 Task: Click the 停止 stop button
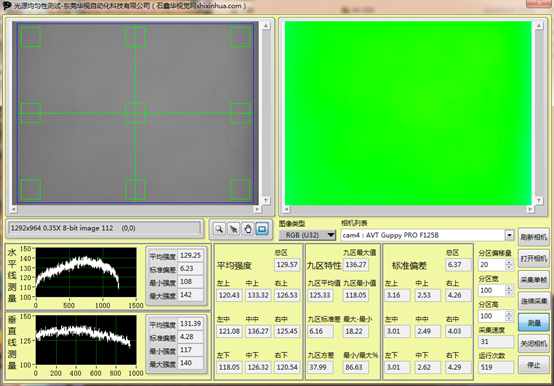[534, 365]
